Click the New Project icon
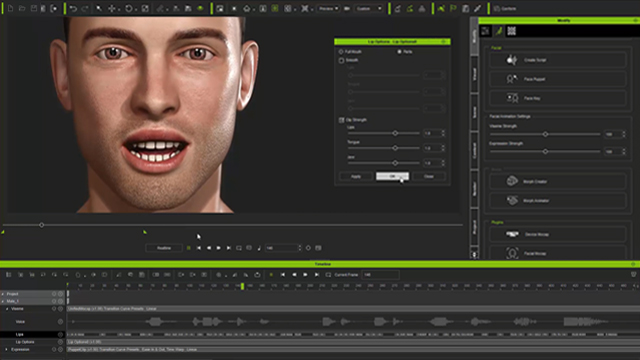The height and width of the screenshot is (360, 640). tap(10, 9)
